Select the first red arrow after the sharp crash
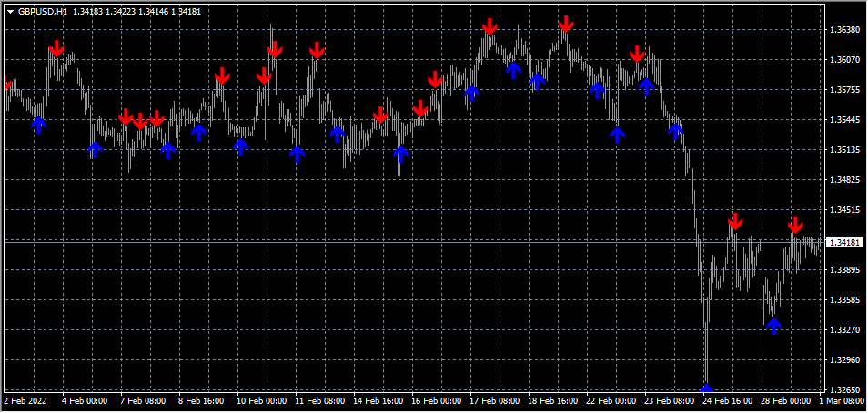The width and height of the screenshot is (868, 413). point(735,221)
